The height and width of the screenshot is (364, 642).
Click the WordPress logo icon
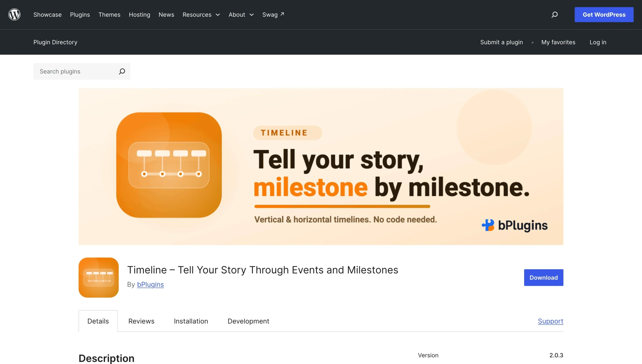[x=14, y=15]
